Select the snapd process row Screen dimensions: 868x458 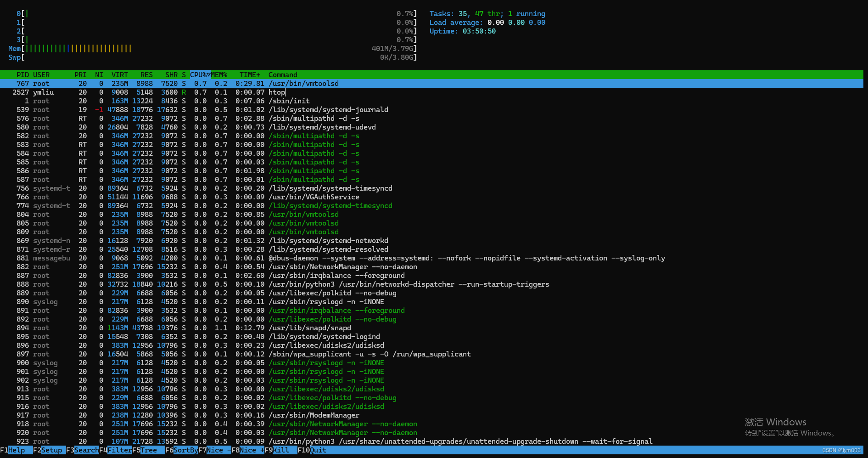(431, 328)
